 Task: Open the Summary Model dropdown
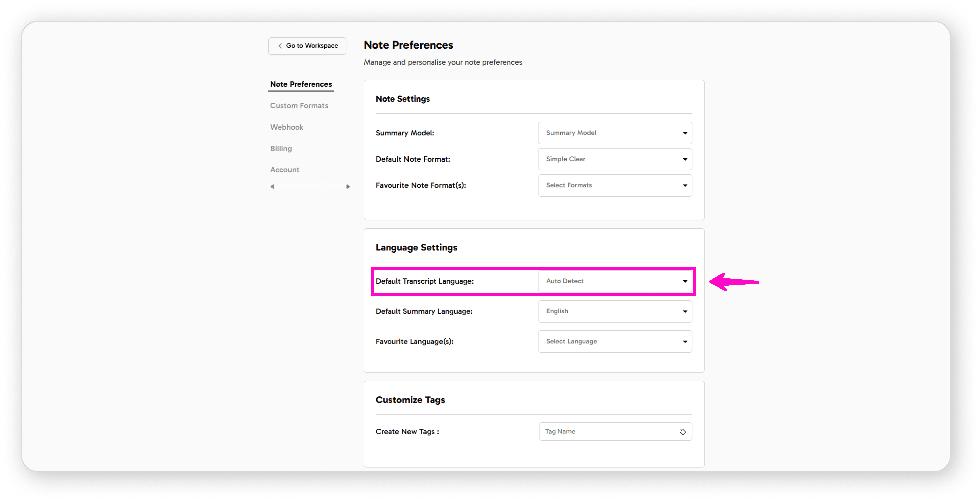[614, 133]
